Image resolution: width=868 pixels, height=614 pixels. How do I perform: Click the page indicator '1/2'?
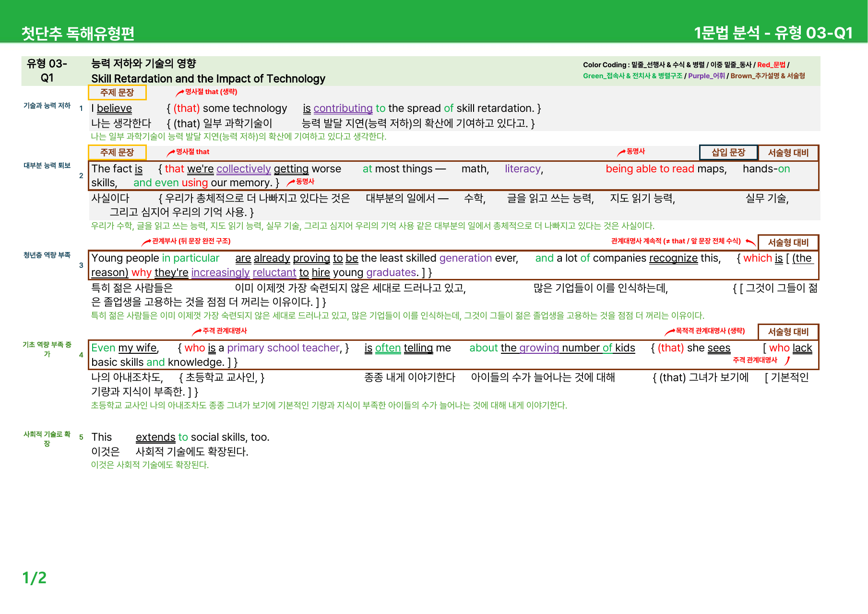pyautogui.click(x=35, y=578)
